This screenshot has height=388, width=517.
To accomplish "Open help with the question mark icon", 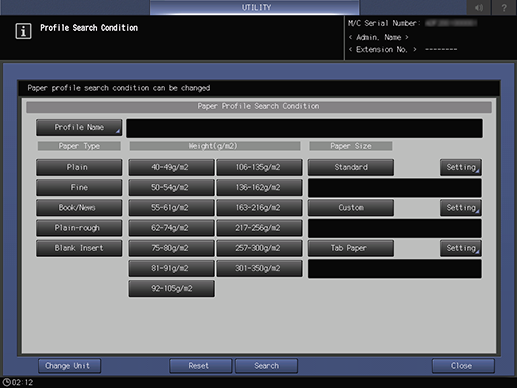I will (504, 7).
